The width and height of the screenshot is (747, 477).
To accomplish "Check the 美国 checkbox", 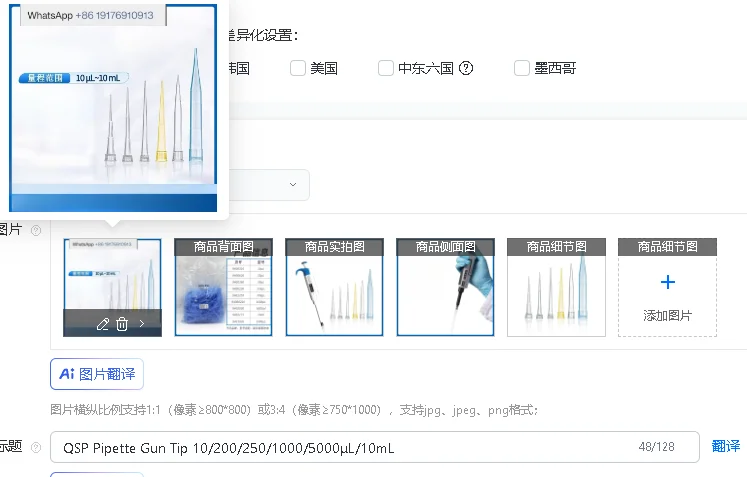I will pyautogui.click(x=298, y=68).
